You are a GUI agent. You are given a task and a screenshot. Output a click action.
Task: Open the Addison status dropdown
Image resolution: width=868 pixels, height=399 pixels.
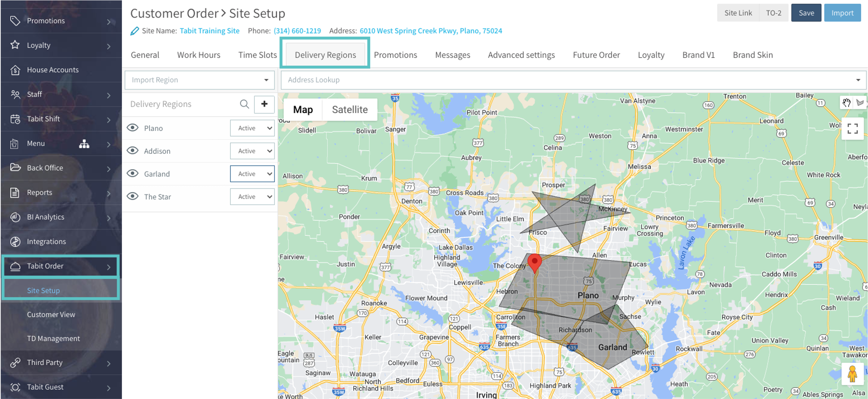(x=252, y=151)
